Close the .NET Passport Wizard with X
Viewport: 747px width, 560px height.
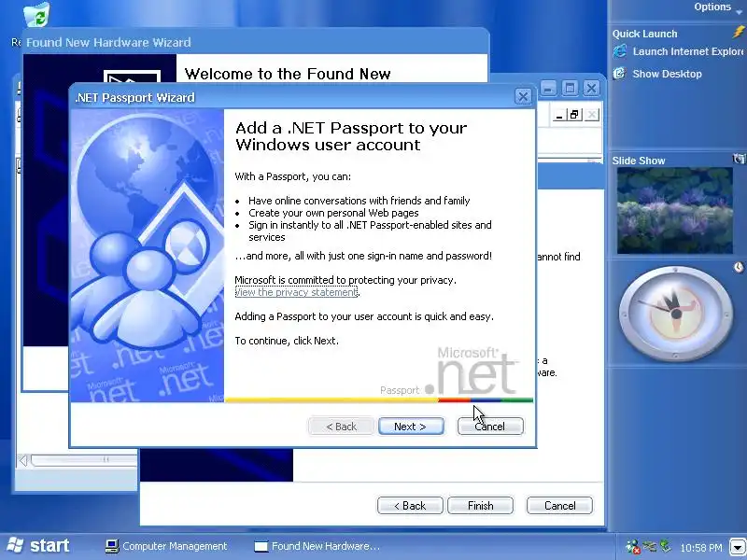tap(523, 97)
